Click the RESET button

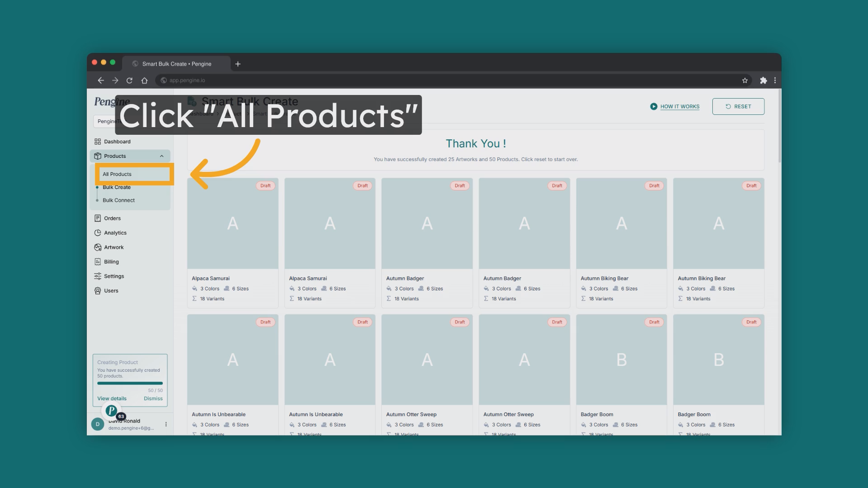click(x=738, y=106)
